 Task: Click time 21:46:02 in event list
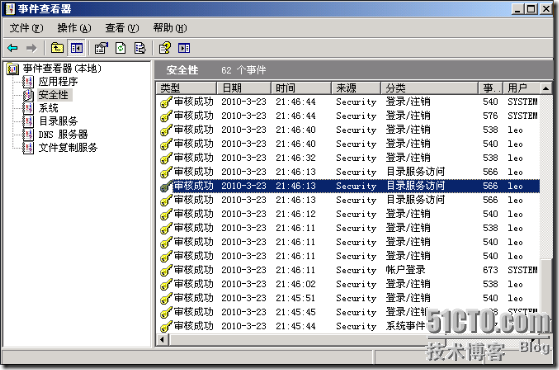coord(296,284)
